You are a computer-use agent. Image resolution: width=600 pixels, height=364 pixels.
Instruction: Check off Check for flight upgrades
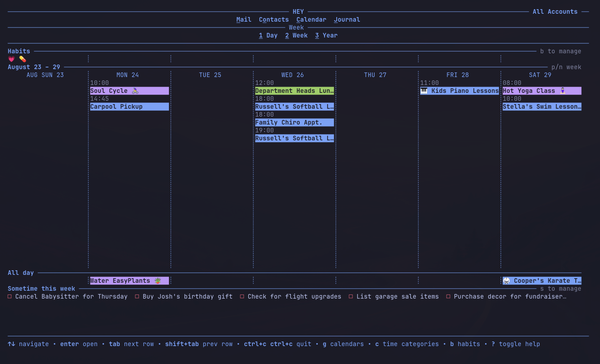[242, 297]
